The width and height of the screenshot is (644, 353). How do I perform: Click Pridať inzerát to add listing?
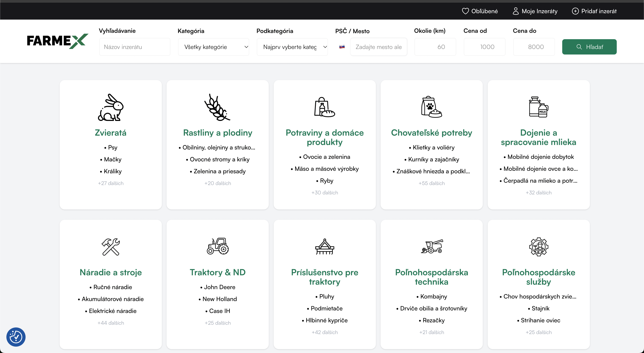tap(594, 11)
